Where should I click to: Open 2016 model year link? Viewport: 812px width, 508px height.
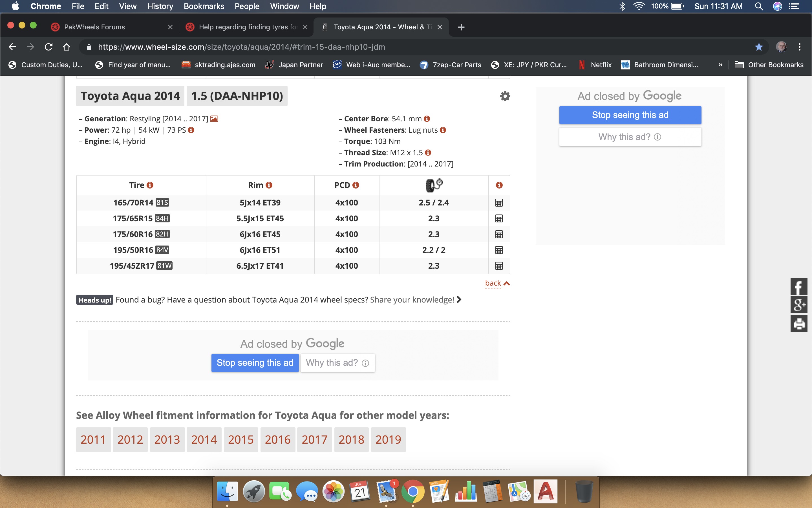click(x=277, y=439)
